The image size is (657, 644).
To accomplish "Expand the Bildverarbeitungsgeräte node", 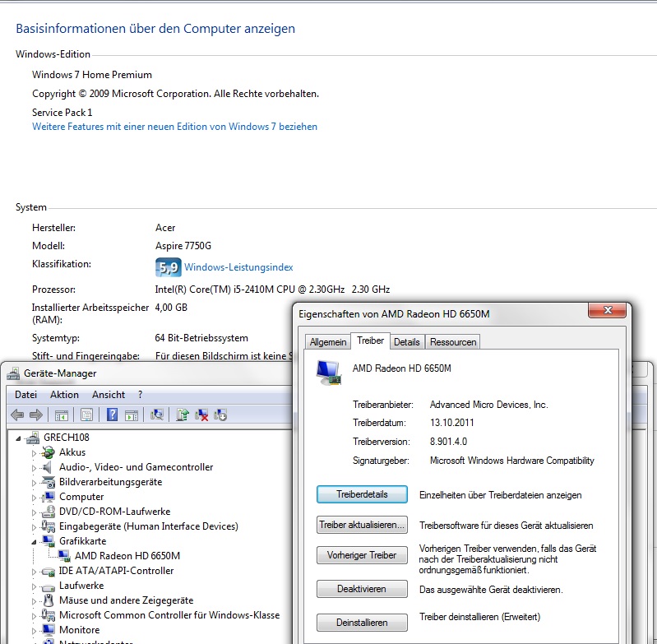I will (x=34, y=483).
